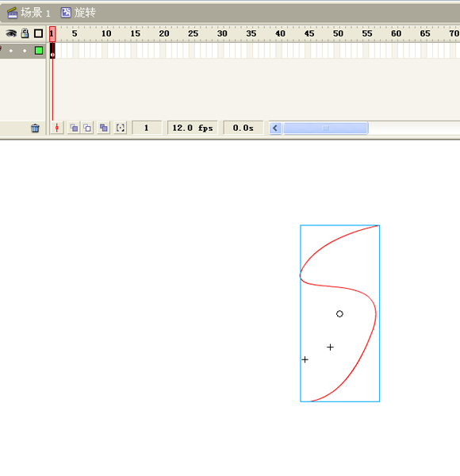Image resolution: width=460 pixels, height=476 pixels.
Task: Move playhead to frame 45 on ruler
Action: click(309, 33)
